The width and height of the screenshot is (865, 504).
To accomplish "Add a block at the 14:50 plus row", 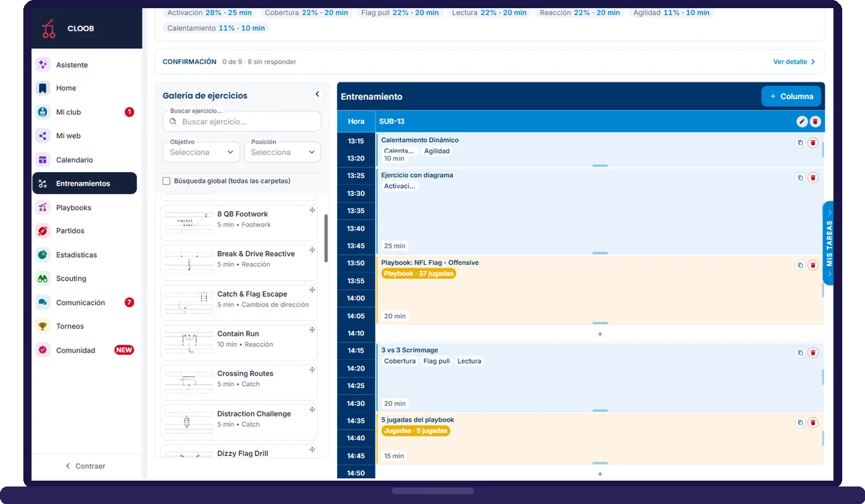I will tap(600, 474).
